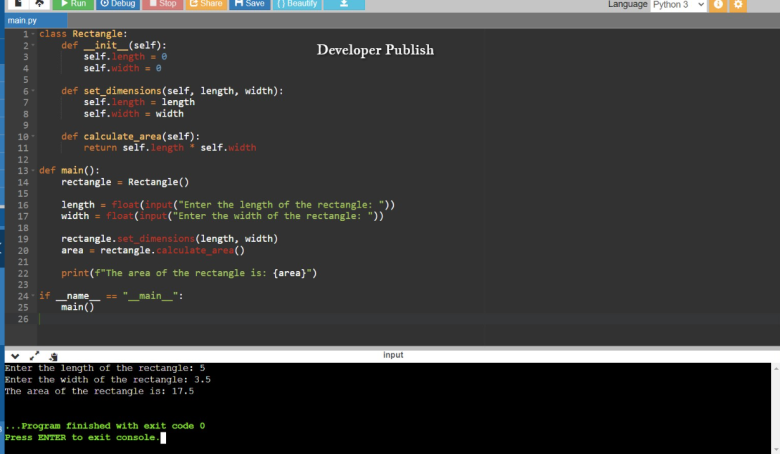Click "rectangle.set_dimensions(length, width)" on line 19
Image resolution: width=780 pixels, height=454 pixels.
click(x=170, y=239)
